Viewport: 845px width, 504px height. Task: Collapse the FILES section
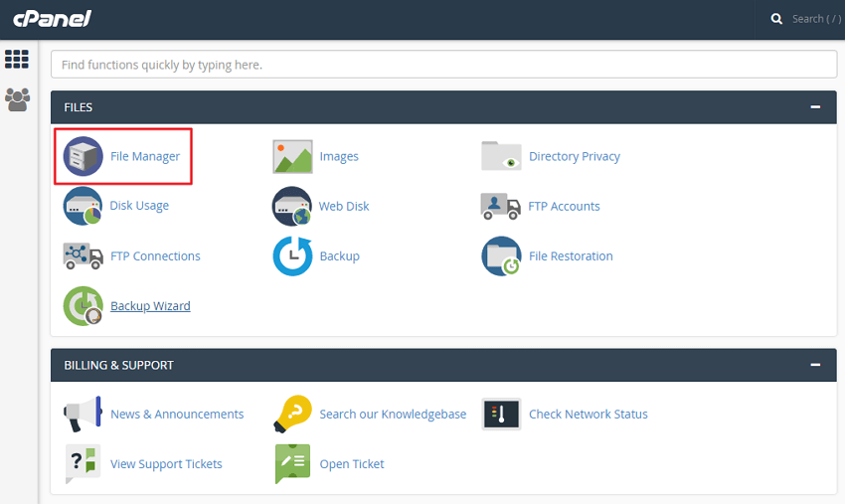pyautogui.click(x=815, y=107)
